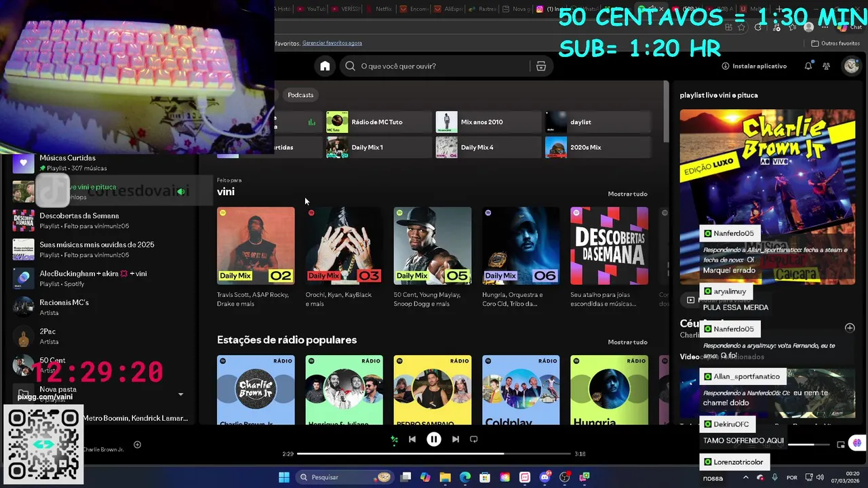The height and width of the screenshot is (488, 868).
Task: Open File Explorer from the taskbar
Action: click(x=445, y=477)
